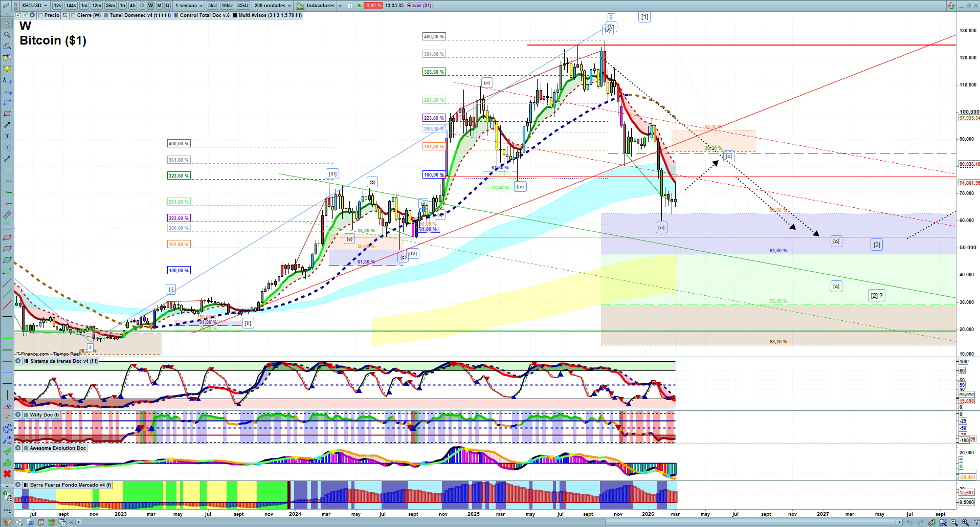Click the info icon in top toolbar

point(350,6)
